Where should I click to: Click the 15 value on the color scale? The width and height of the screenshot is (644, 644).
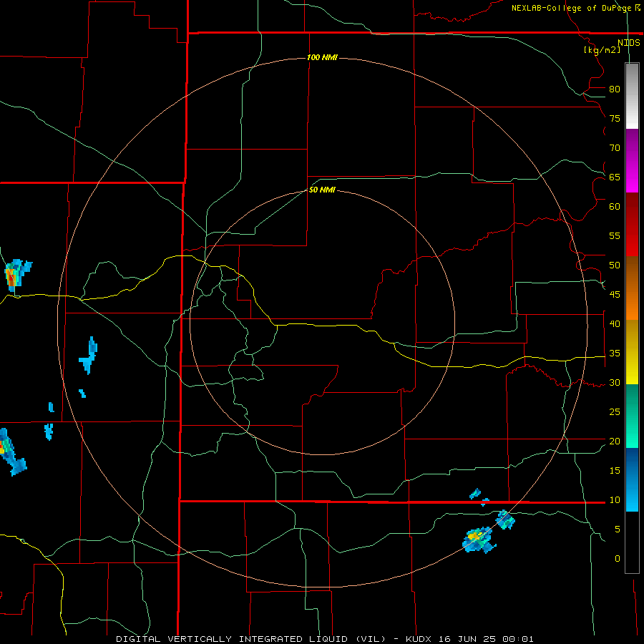(x=615, y=471)
